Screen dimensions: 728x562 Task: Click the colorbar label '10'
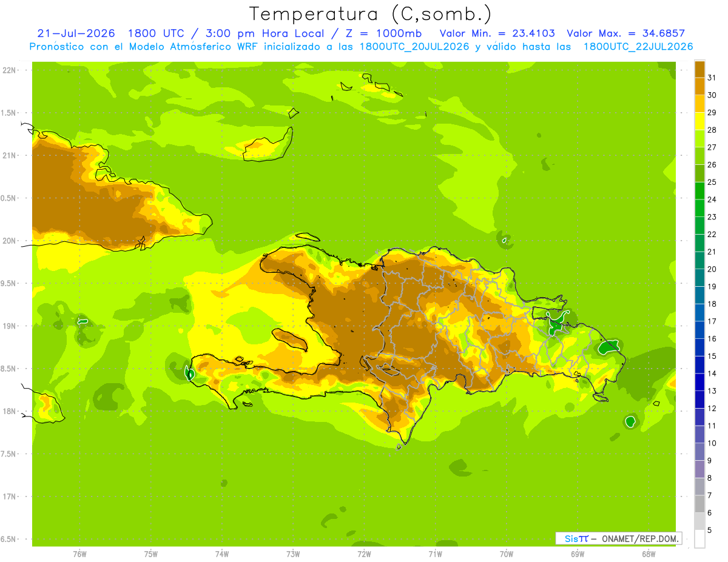712,443
